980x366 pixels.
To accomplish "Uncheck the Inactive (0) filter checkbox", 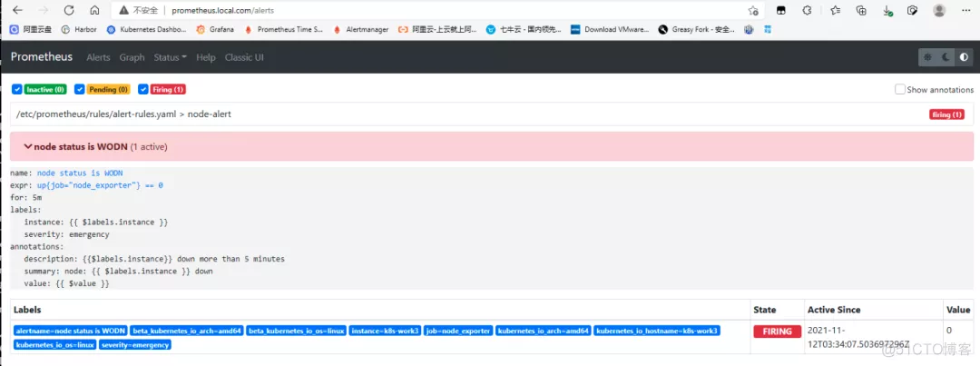I will [x=17, y=90].
